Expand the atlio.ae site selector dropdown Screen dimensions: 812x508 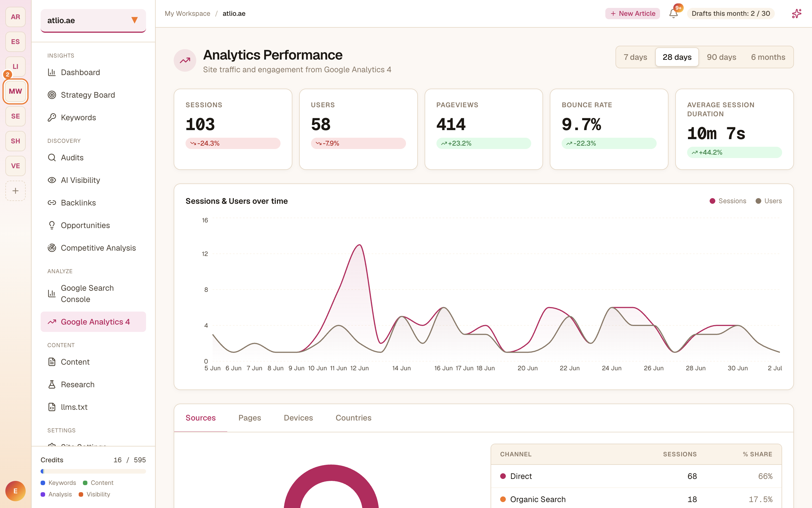[x=93, y=21]
